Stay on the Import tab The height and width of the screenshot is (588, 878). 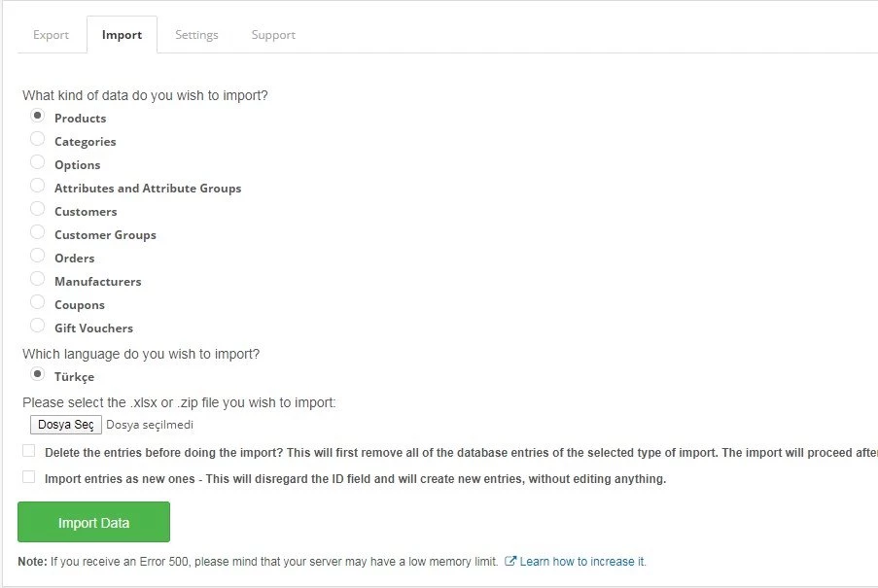pyautogui.click(x=122, y=34)
